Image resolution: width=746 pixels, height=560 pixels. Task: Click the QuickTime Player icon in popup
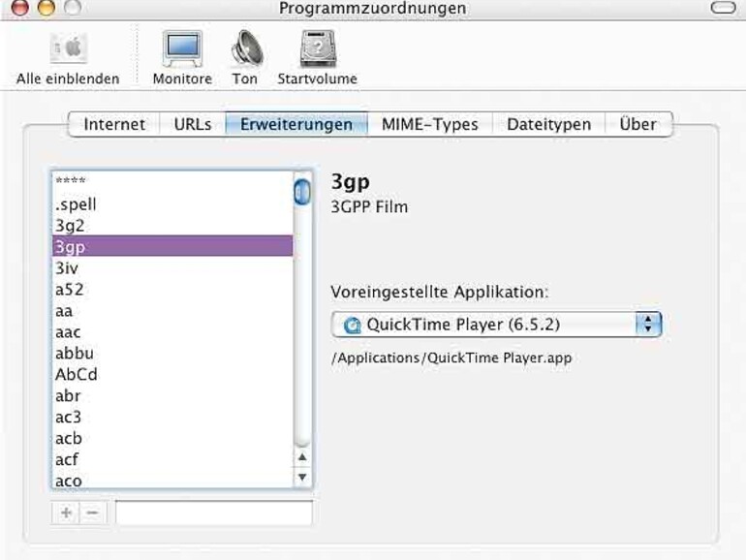click(x=352, y=325)
